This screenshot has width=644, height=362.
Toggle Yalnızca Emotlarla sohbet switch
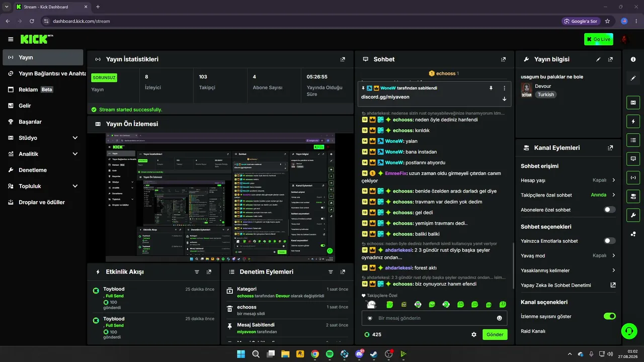click(609, 241)
